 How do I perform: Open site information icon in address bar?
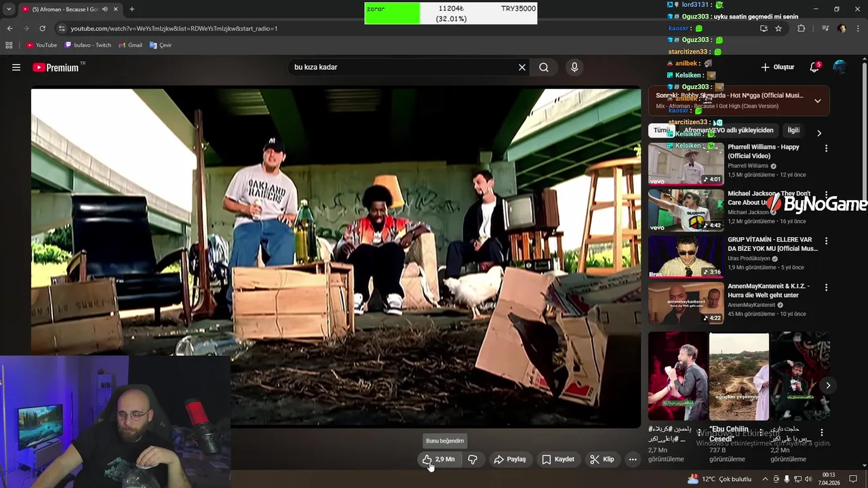(x=62, y=28)
